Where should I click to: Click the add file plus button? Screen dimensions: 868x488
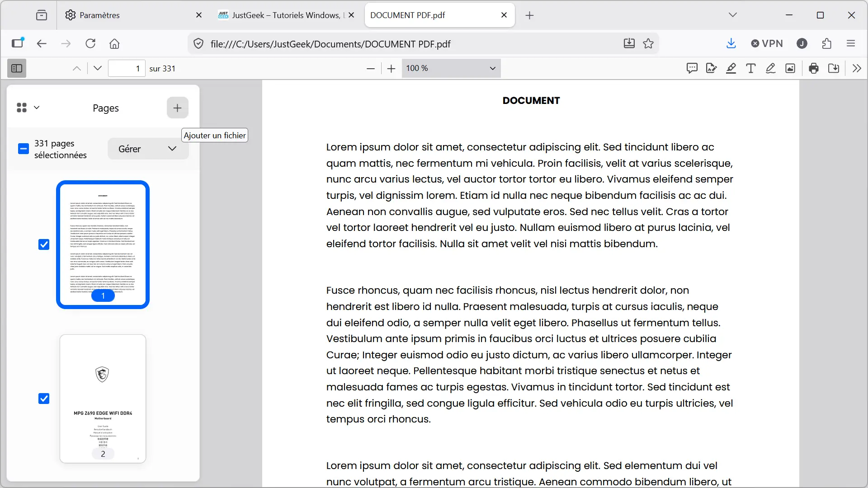(178, 108)
